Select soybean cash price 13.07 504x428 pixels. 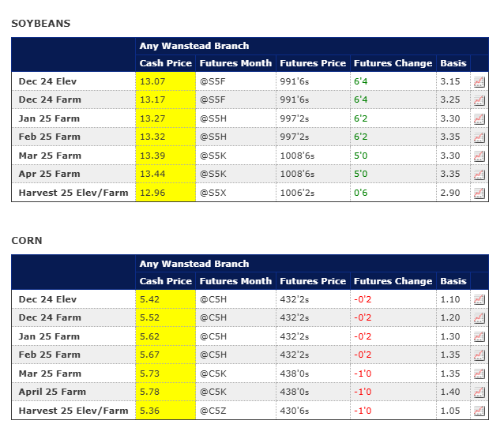tap(152, 81)
